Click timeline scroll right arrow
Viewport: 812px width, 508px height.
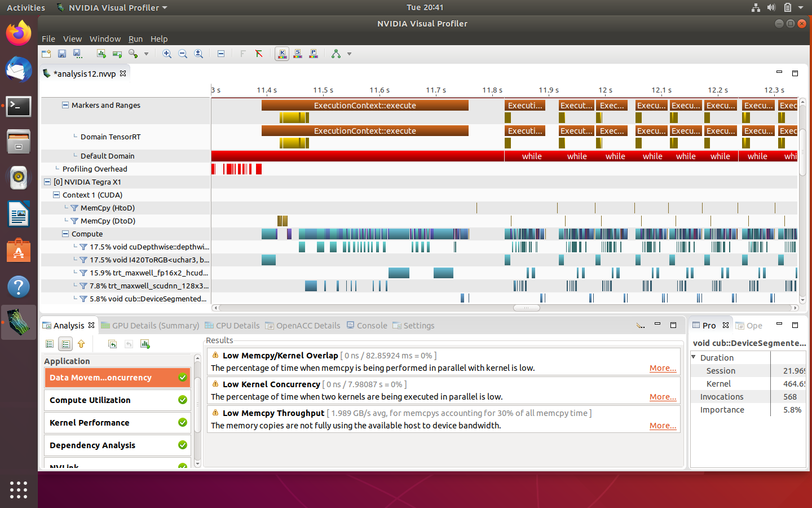pos(795,308)
